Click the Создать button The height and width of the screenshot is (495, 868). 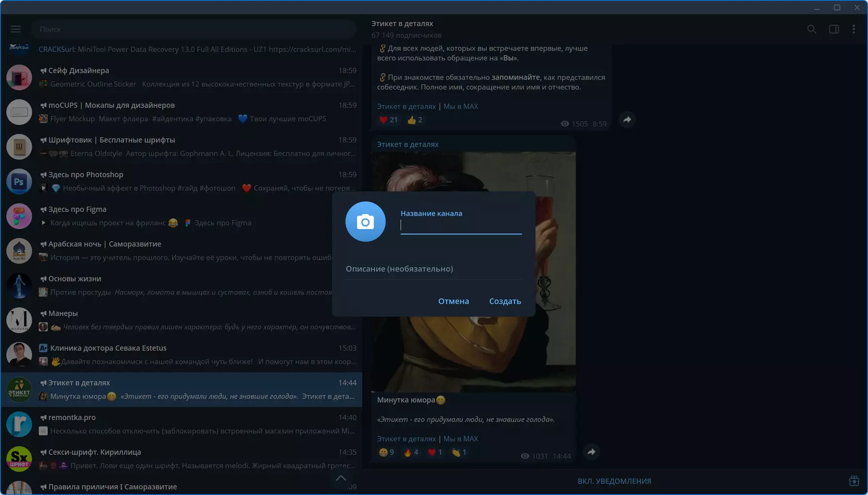pyautogui.click(x=505, y=301)
